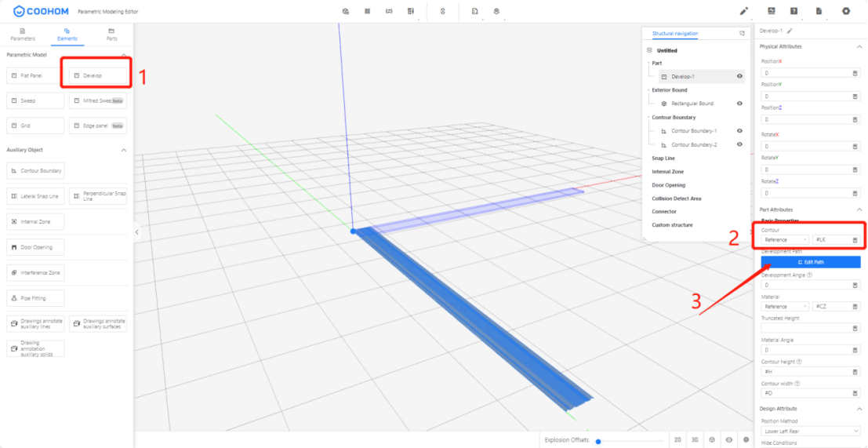Switch to 2D view button
Image resolution: width=868 pixels, height=448 pixels.
click(x=677, y=440)
